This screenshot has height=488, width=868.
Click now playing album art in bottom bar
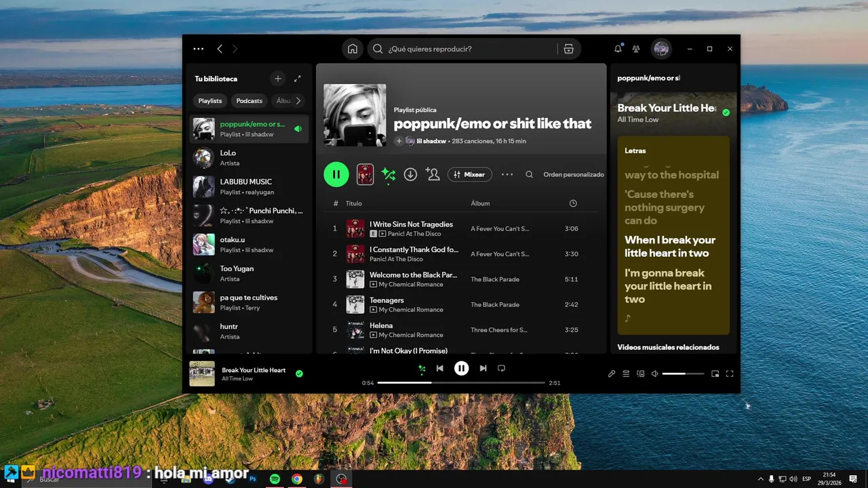tap(202, 373)
